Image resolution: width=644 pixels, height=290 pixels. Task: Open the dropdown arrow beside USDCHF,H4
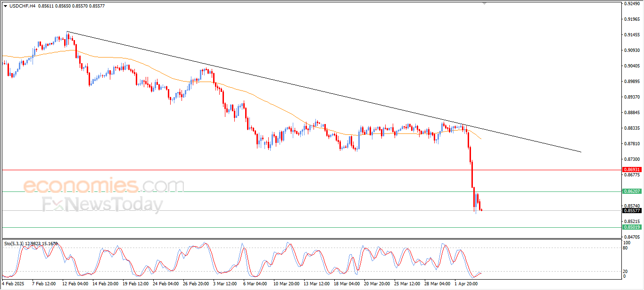point(5,6)
